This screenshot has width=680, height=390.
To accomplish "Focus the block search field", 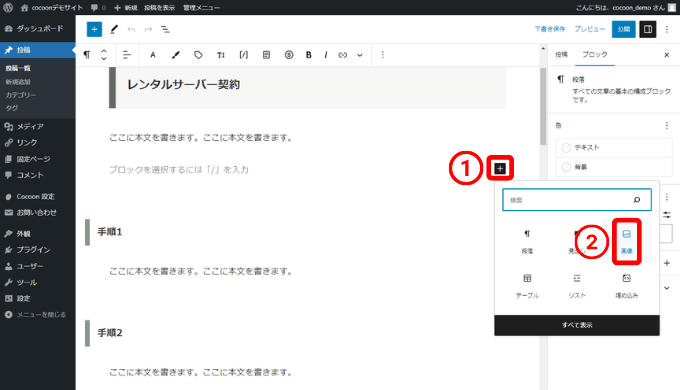I will click(x=576, y=200).
